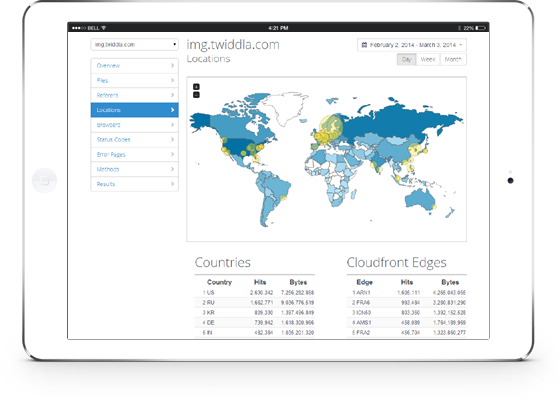Viewport: 560px width, 400px height.
Task: Select the RU row in Countries table
Action: pyautogui.click(x=255, y=302)
